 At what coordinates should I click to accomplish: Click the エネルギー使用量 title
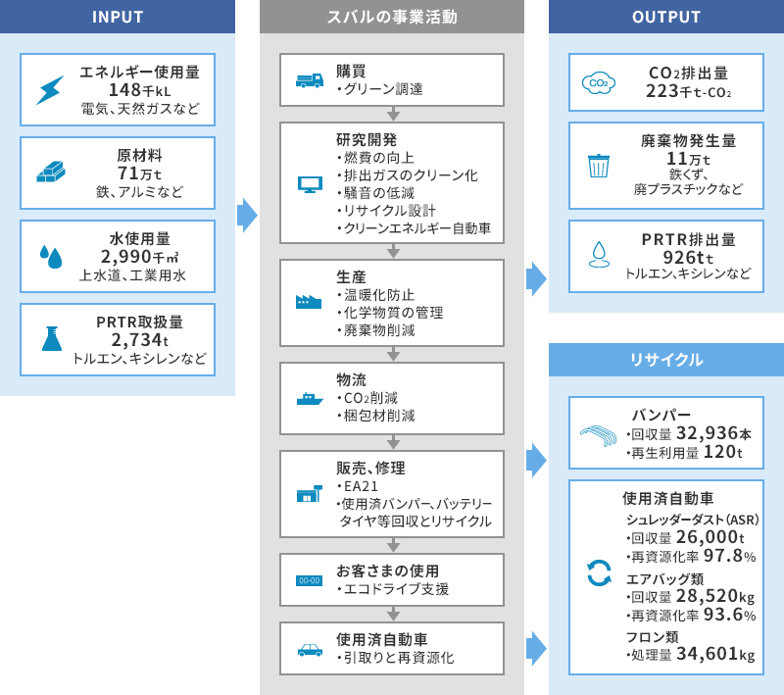tap(140, 72)
